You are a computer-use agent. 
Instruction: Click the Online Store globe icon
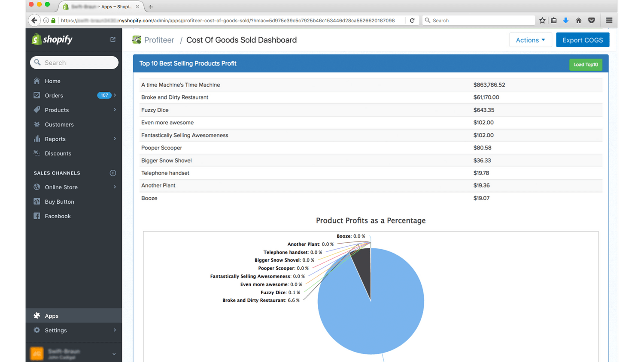tap(38, 187)
